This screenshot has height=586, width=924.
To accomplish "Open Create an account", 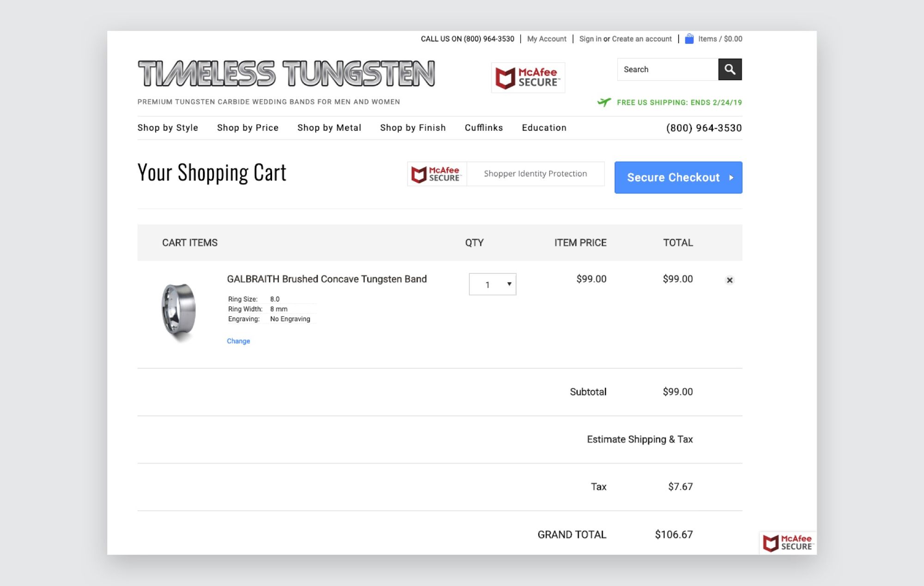I will [642, 39].
